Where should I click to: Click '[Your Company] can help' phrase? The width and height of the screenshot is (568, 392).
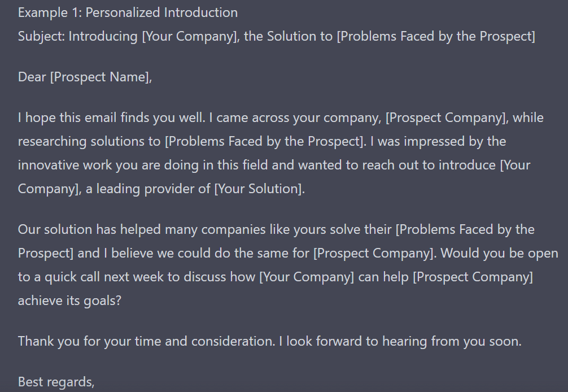[334, 277]
